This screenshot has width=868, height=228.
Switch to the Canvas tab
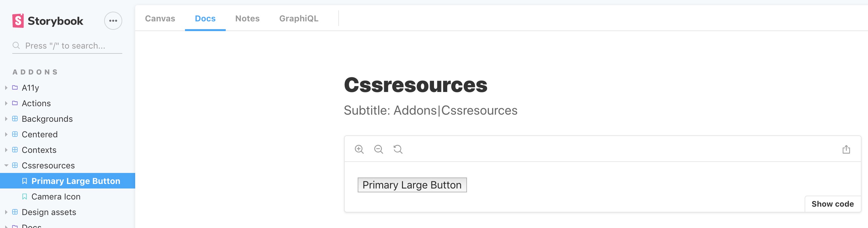click(160, 18)
